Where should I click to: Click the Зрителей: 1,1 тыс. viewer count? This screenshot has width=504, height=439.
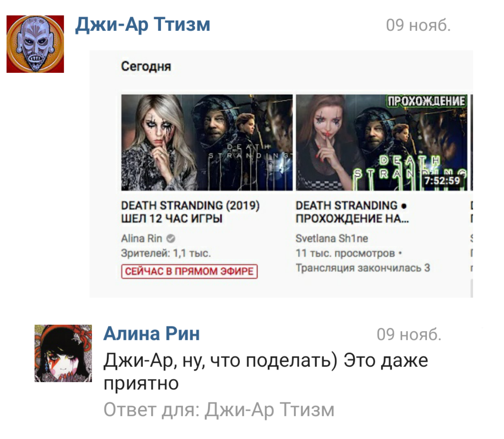click(x=166, y=253)
